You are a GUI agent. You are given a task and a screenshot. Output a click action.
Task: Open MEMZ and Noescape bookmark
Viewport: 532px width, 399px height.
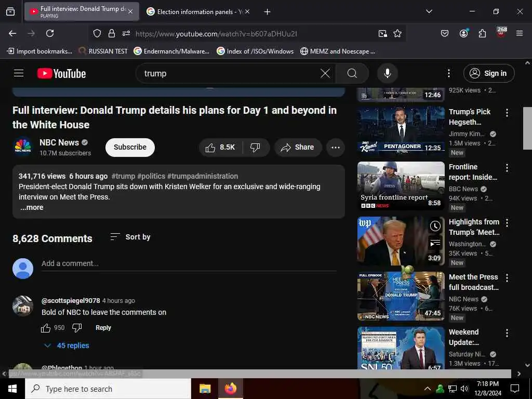(338, 51)
